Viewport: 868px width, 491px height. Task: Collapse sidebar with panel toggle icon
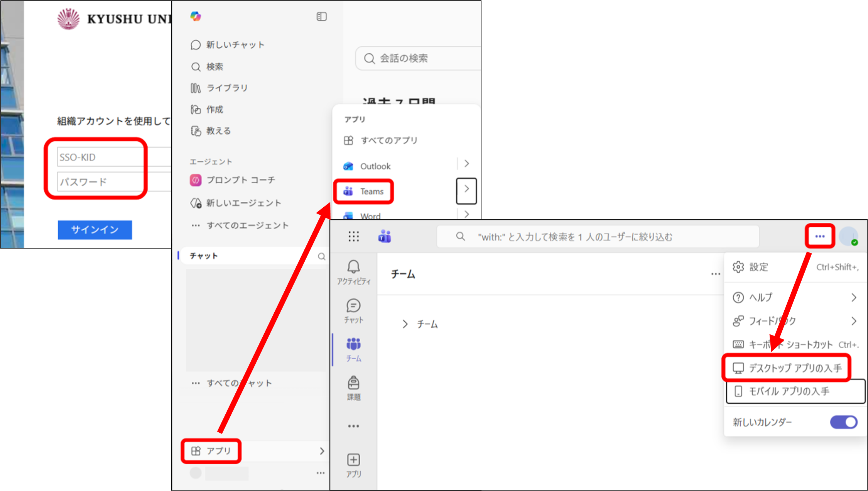click(321, 17)
